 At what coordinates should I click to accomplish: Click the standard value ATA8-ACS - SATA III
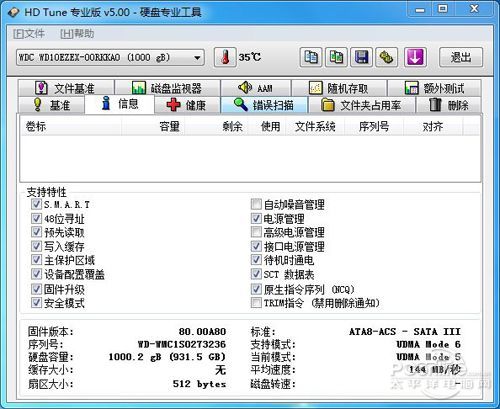tap(405, 332)
